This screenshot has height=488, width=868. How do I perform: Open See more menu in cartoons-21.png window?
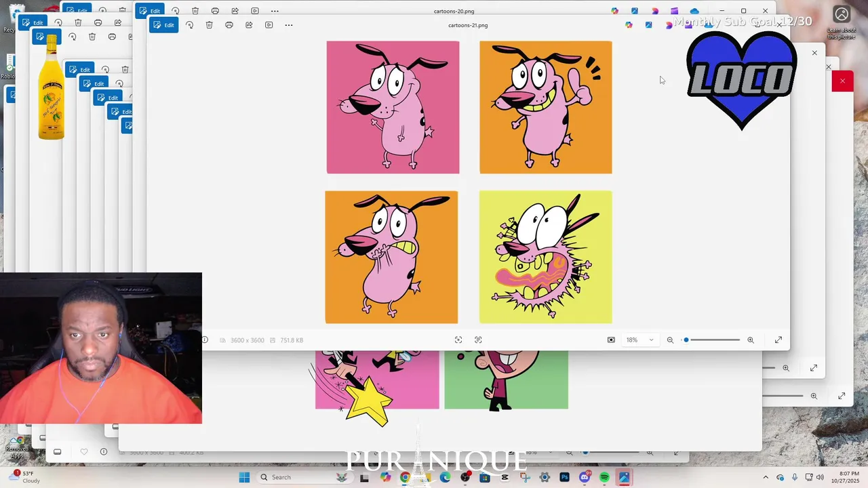coord(289,25)
